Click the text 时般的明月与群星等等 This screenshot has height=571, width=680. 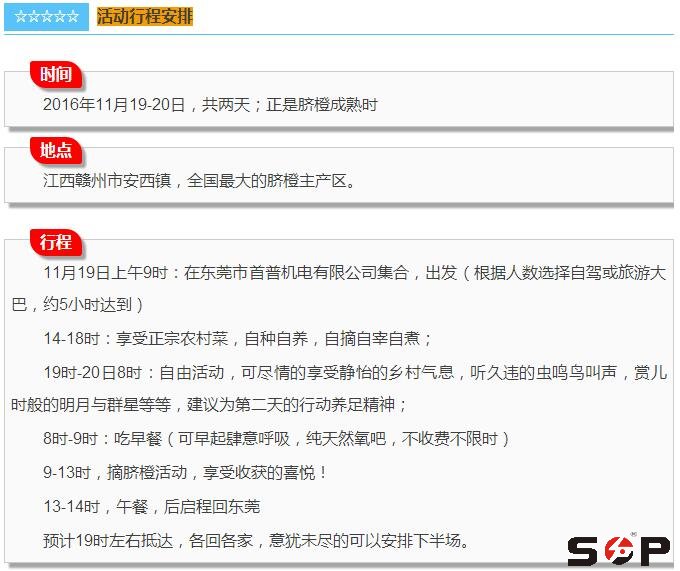pos(91,405)
